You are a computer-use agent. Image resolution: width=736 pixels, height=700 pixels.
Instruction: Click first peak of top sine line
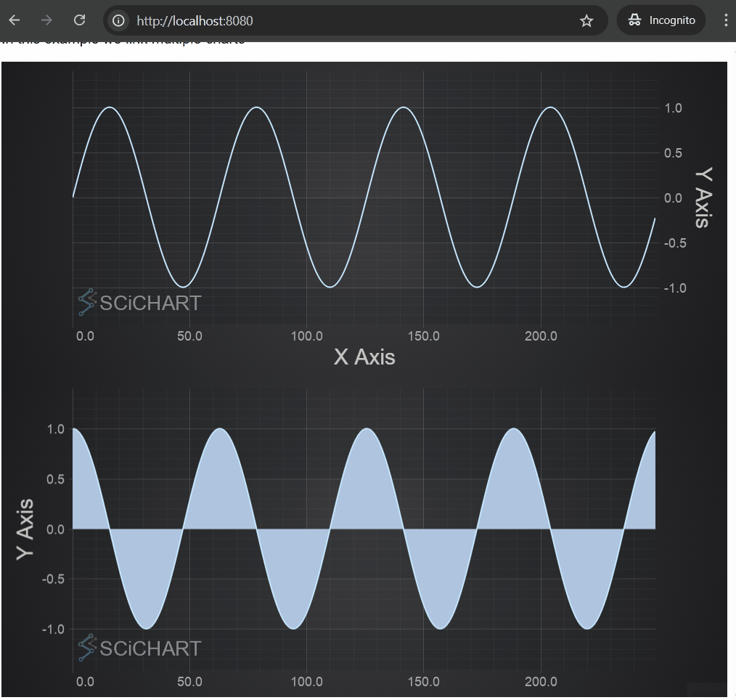110,107
